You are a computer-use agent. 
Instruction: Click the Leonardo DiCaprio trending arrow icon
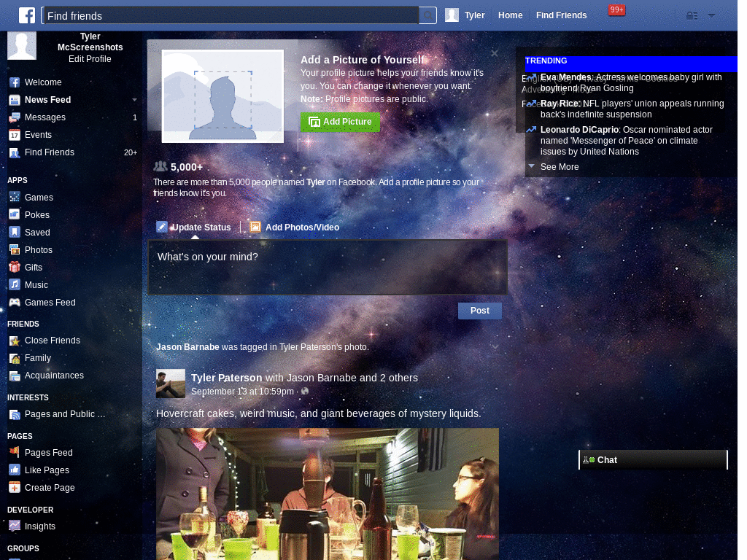[532, 130]
